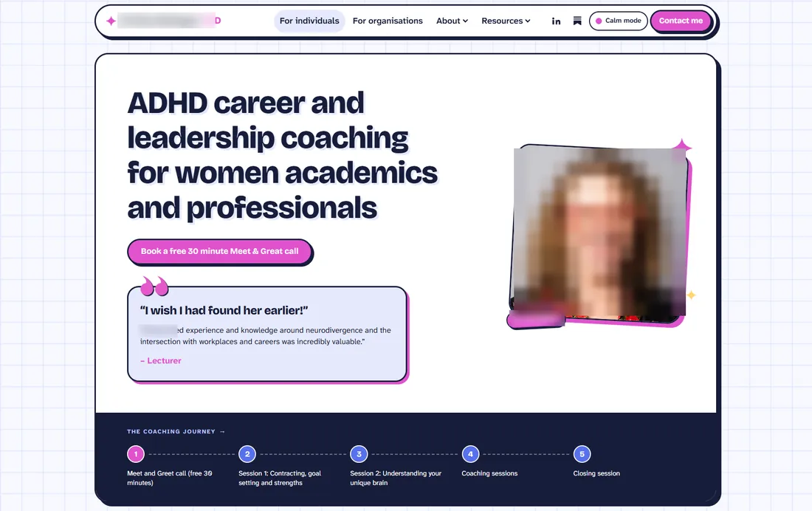Open the For individuals page
812x511 pixels.
click(x=309, y=21)
